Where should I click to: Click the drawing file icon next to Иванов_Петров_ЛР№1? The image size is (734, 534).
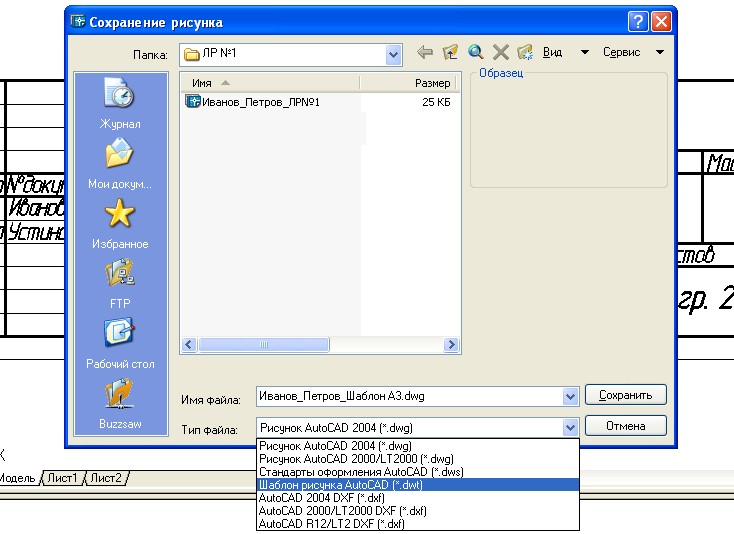pos(192,101)
